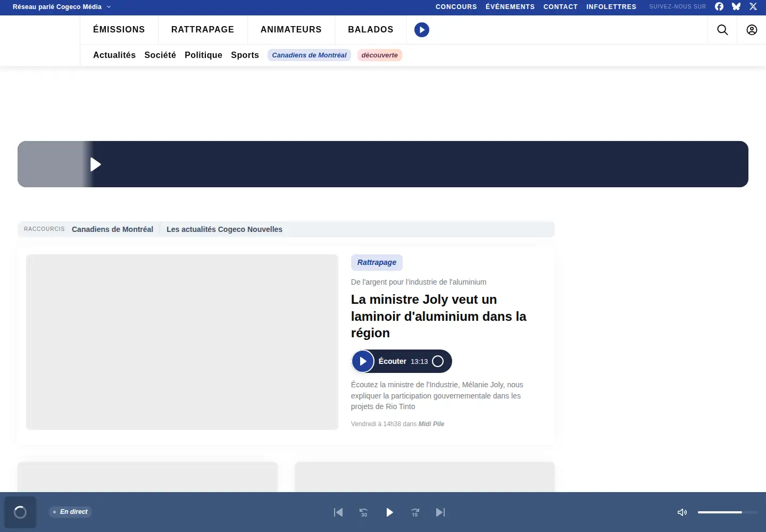Open the Canadiens de Montréal shortcut
766x532 pixels.
click(x=112, y=229)
